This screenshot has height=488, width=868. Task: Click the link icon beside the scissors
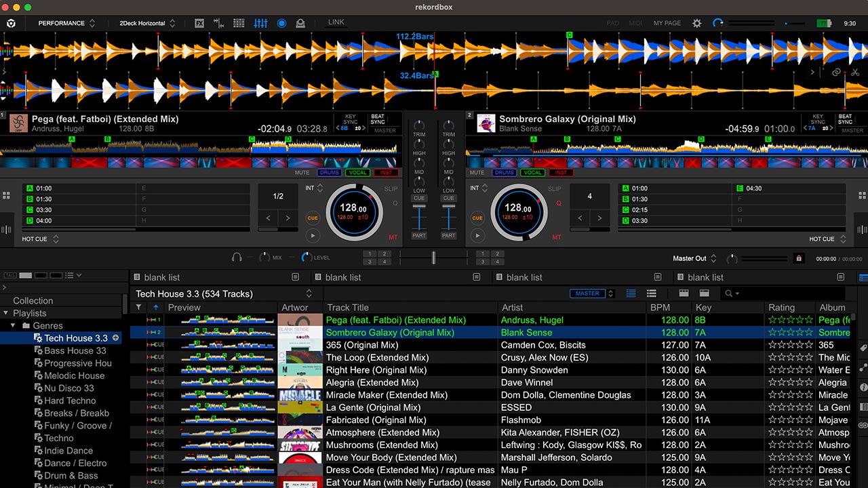click(837, 72)
